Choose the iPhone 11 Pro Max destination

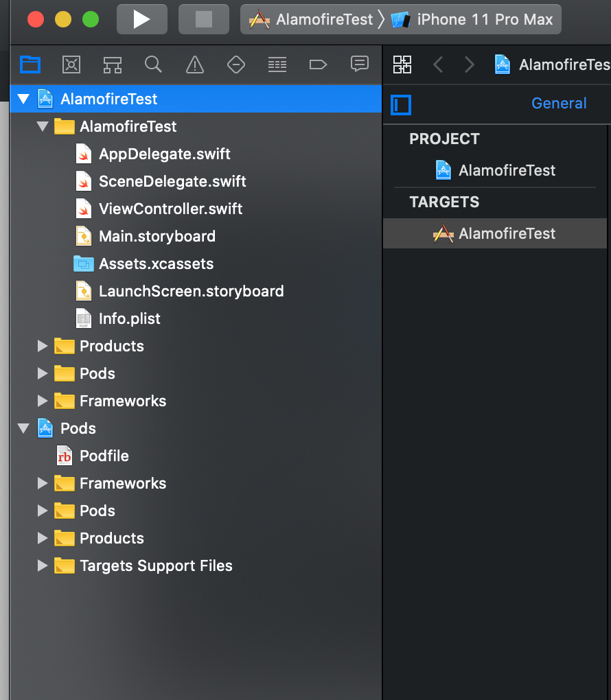[472, 19]
